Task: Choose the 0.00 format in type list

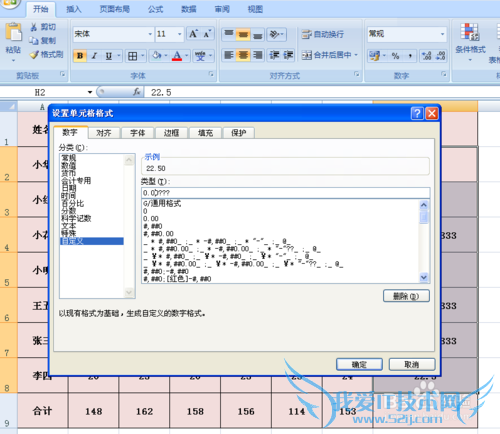Action: [151, 219]
